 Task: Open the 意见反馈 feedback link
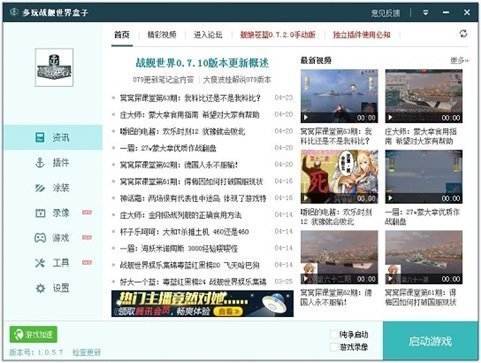coord(386,13)
